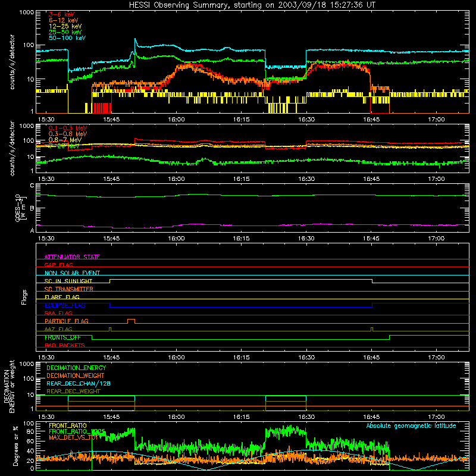Click the Degrees or % axis label

15,446
